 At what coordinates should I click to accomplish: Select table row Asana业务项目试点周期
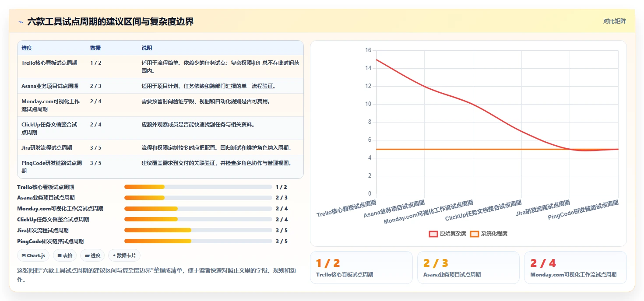160,86
